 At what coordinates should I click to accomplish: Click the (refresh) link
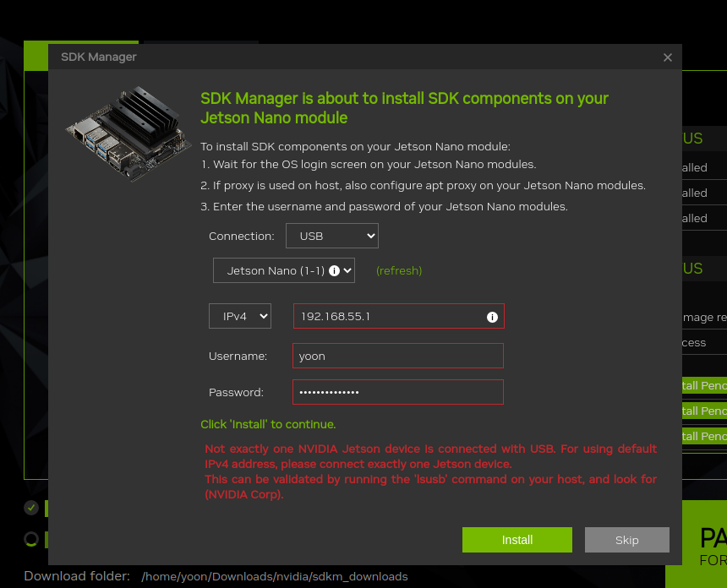399,270
